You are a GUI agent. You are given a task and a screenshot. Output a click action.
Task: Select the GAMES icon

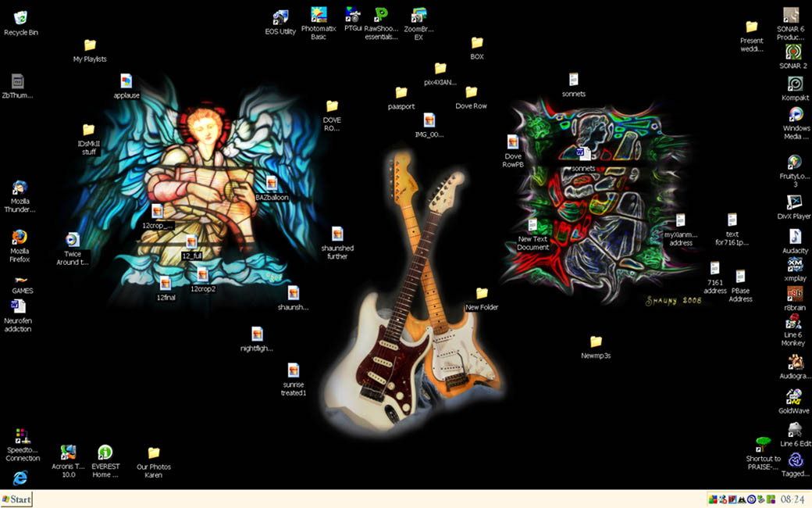(21, 280)
